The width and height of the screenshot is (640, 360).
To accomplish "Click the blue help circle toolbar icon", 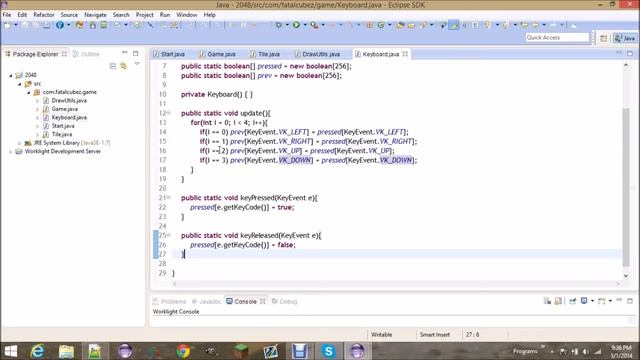I will pos(60,25).
